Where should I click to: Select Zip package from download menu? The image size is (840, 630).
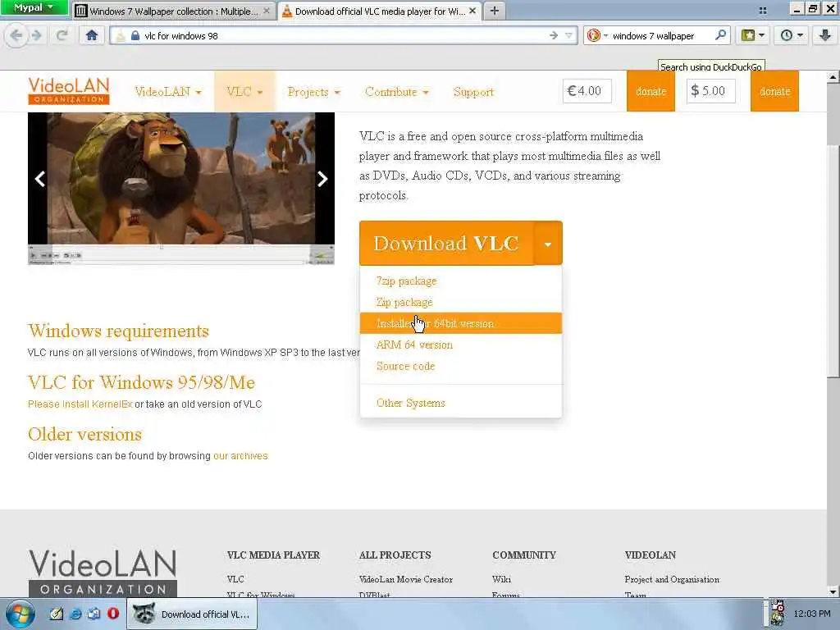click(x=404, y=302)
